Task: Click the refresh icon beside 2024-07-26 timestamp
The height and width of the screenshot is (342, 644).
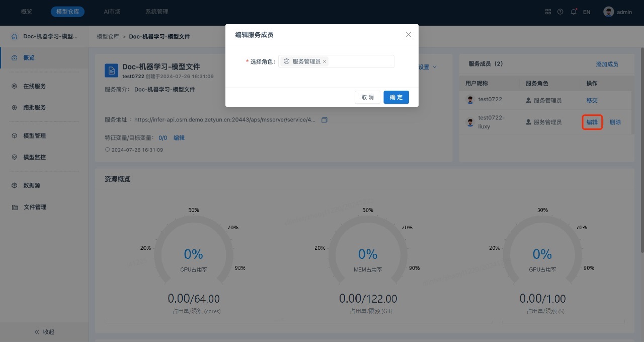Action: pos(107,150)
